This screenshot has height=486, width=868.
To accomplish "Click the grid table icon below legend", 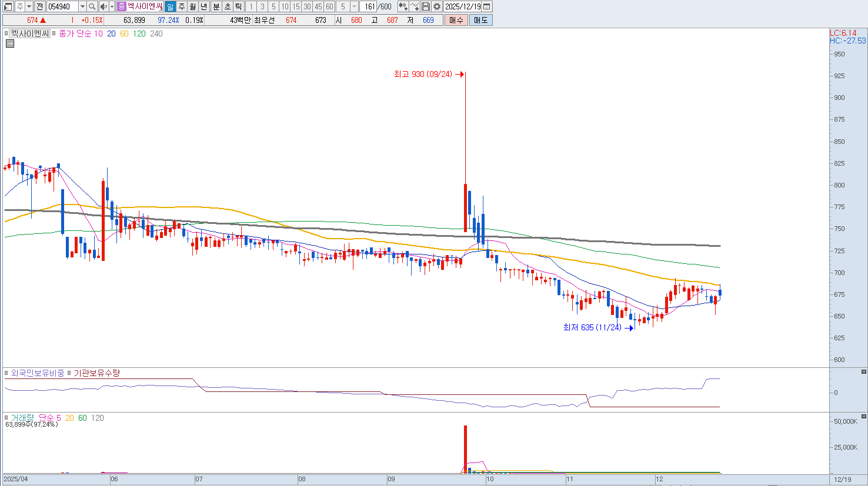I will coord(9,43).
